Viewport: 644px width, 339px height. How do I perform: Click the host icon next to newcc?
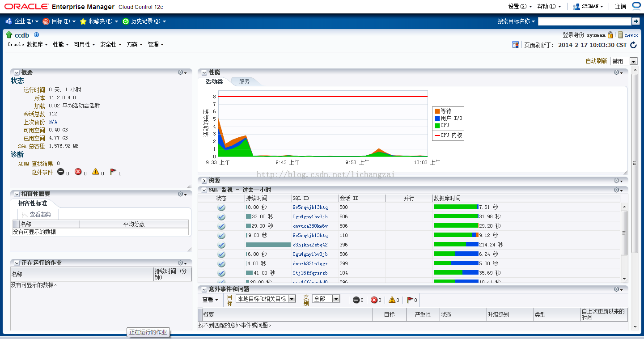pos(620,35)
